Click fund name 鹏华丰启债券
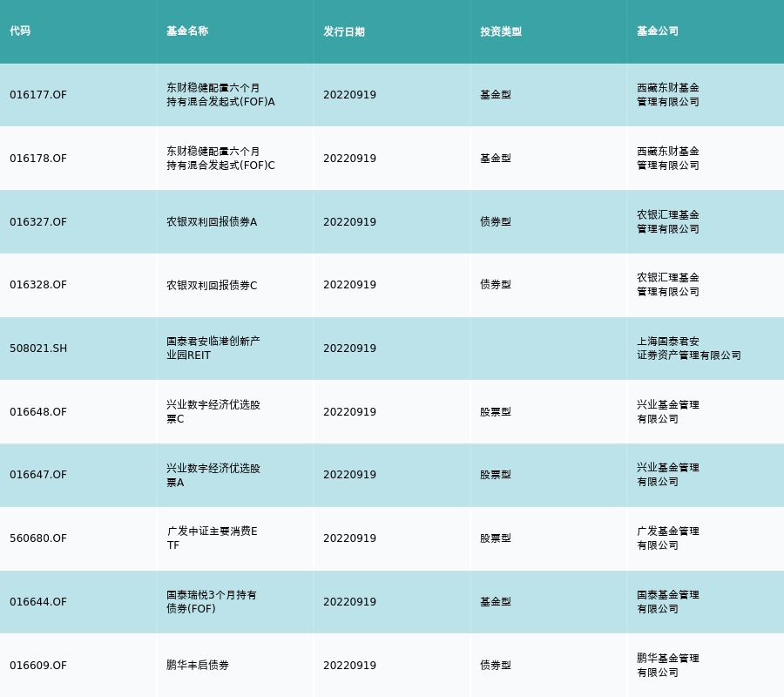 click(198, 665)
